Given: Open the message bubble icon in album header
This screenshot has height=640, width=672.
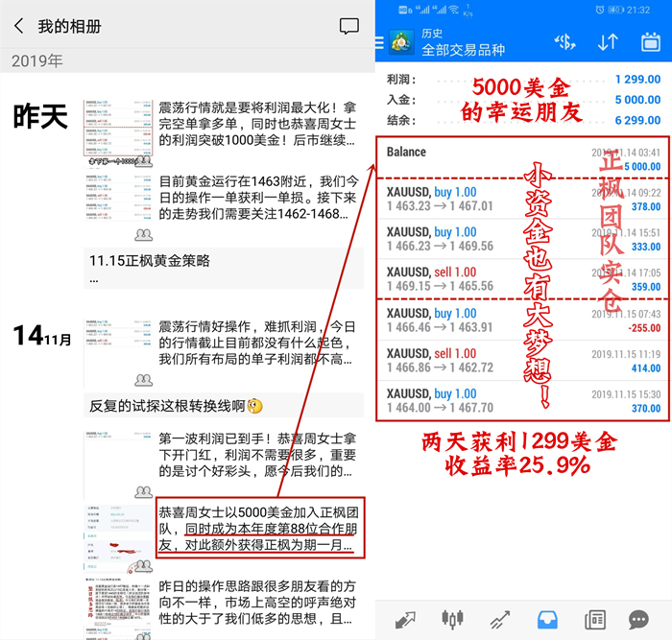Looking at the screenshot, I should click(x=349, y=26).
